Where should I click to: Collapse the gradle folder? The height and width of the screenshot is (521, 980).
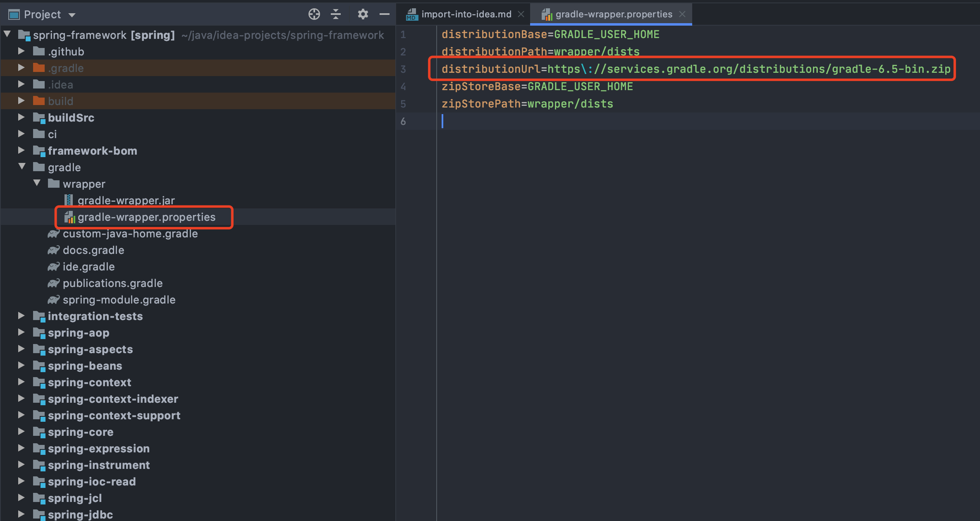click(x=22, y=167)
